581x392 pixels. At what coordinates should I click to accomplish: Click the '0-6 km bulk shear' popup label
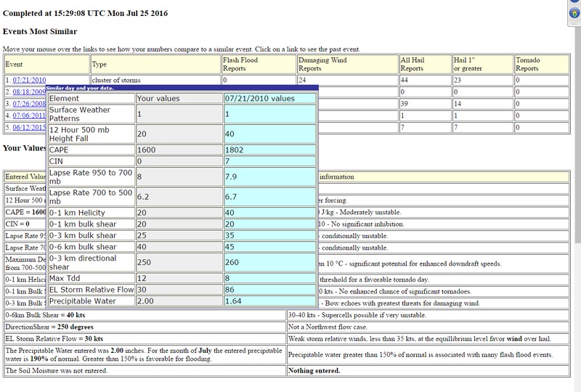click(x=92, y=247)
